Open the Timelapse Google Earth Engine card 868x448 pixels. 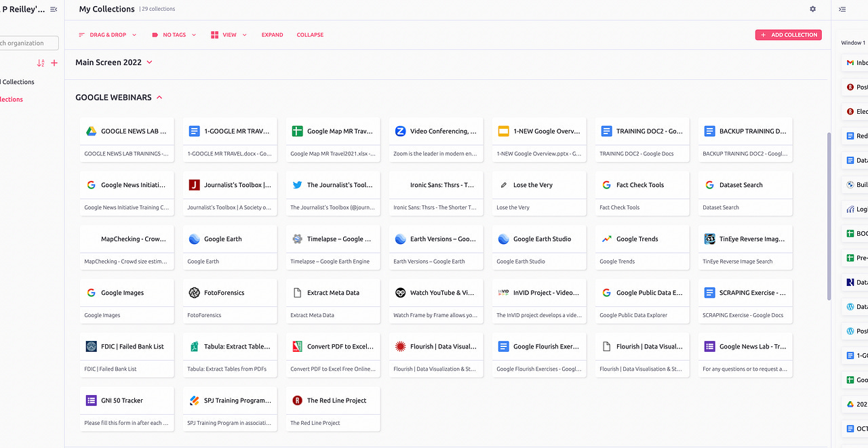[333, 247]
